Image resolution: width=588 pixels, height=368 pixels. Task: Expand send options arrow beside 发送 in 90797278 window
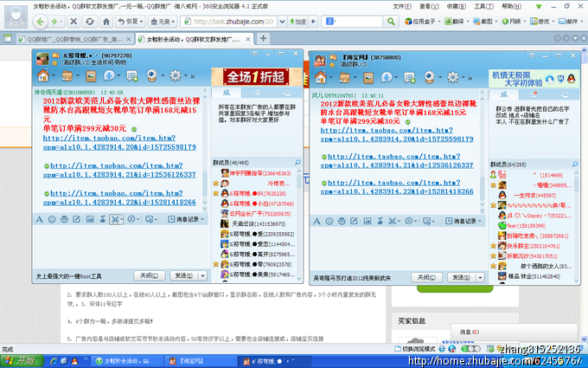pos(202,275)
